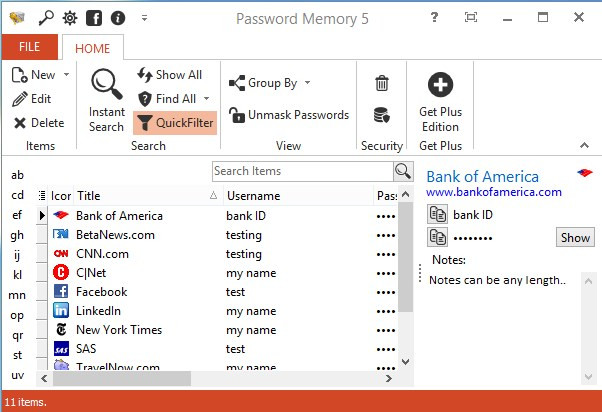Screen dimensions: 602x412
Task: Jump to the 'cd' alphabet index
Action: 17,195
